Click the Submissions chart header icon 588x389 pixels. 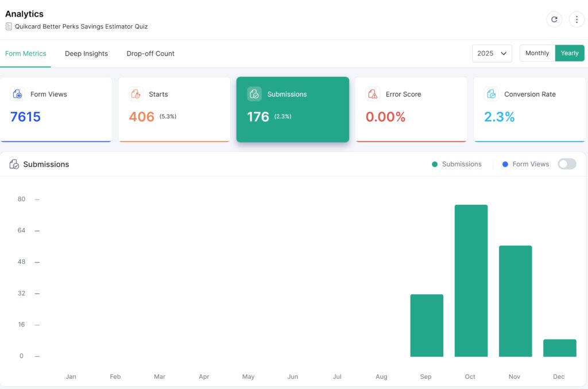tap(14, 165)
